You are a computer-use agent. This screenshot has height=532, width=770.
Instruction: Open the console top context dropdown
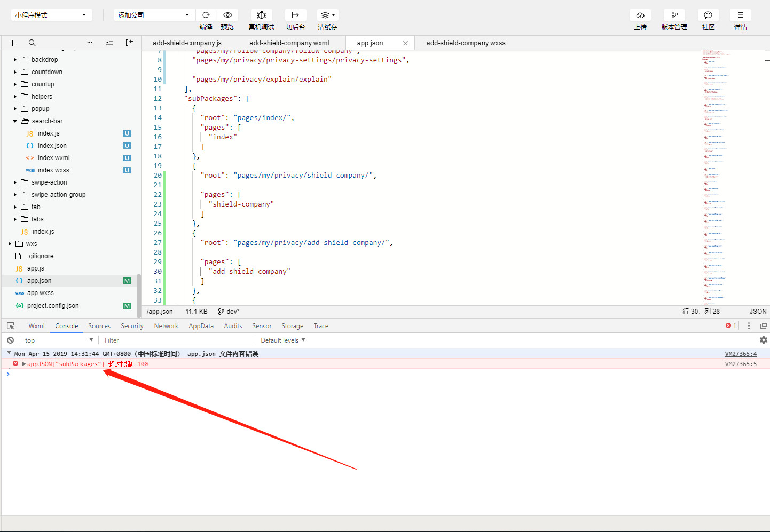[x=59, y=340]
